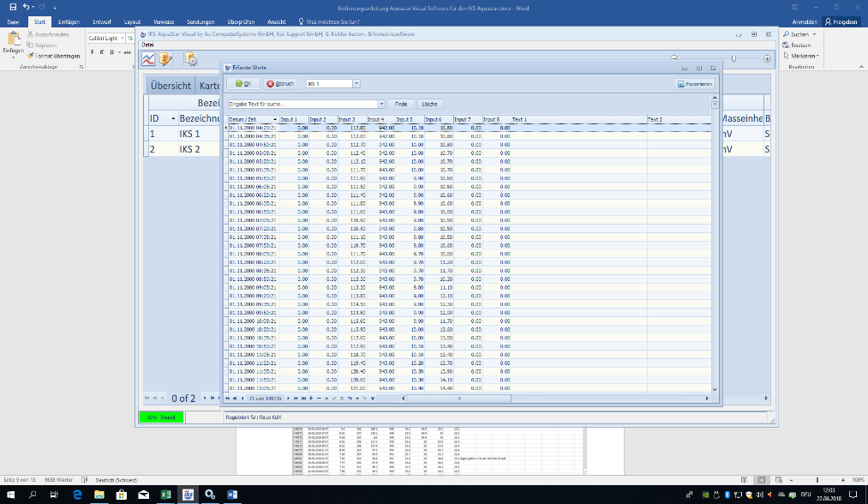Screen dimensions: 868x504
Task: Open the search text dropdown arrow
Action: click(381, 103)
